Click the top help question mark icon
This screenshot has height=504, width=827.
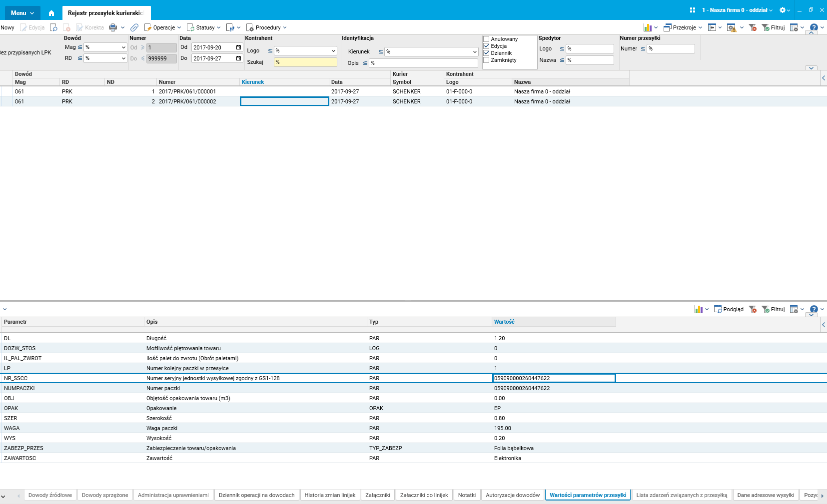[x=814, y=27]
